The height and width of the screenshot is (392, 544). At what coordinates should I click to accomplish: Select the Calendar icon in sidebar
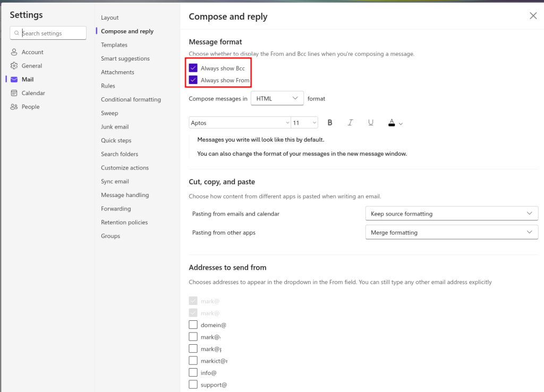coord(14,93)
